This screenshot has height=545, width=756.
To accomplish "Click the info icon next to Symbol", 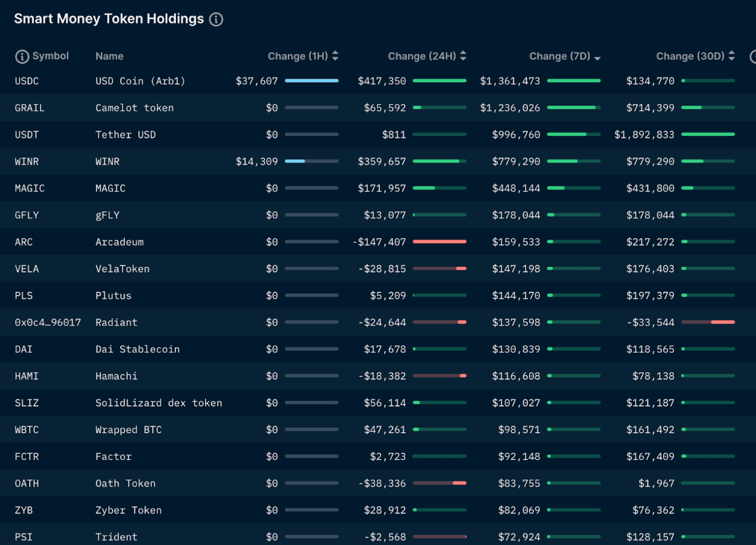I will tap(22, 56).
